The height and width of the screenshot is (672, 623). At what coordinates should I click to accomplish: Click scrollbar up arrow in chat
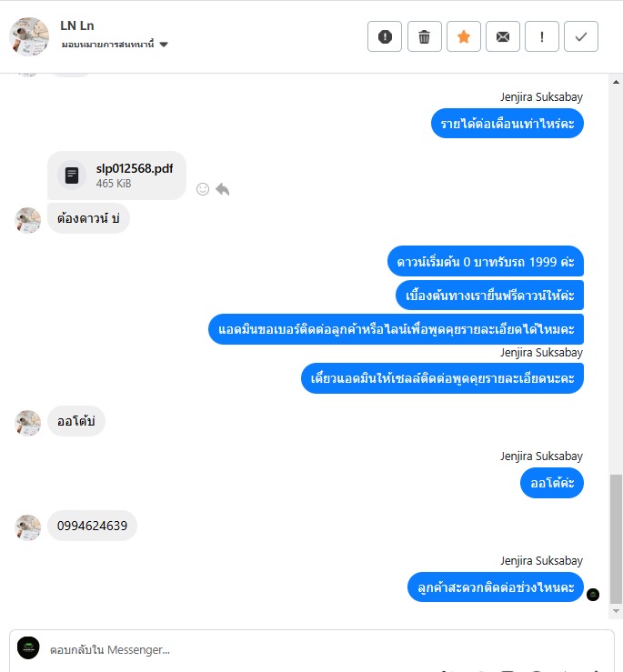click(x=616, y=82)
